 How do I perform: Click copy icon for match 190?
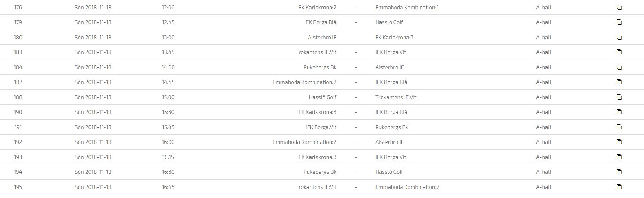coord(619,112)
